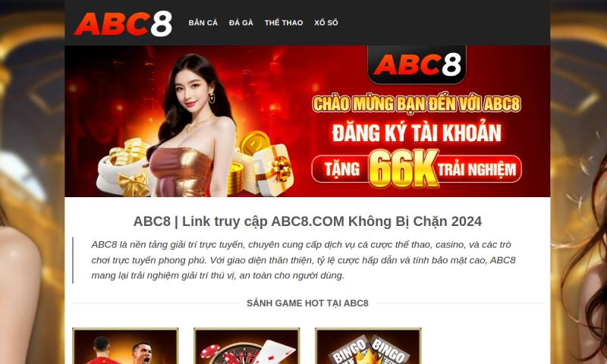
Task: Open the ĐÁ GÀ menu item
Action: 241,23
